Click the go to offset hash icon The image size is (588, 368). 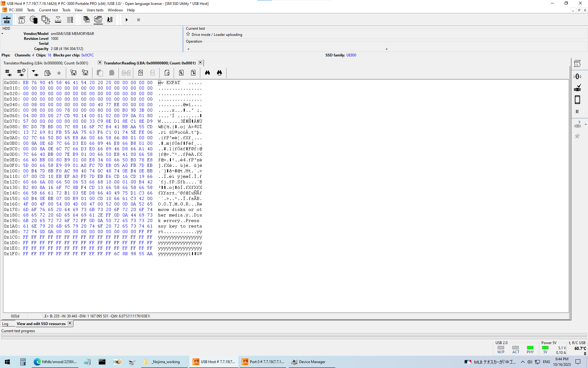pyautogui.click(x=8, y=73)
